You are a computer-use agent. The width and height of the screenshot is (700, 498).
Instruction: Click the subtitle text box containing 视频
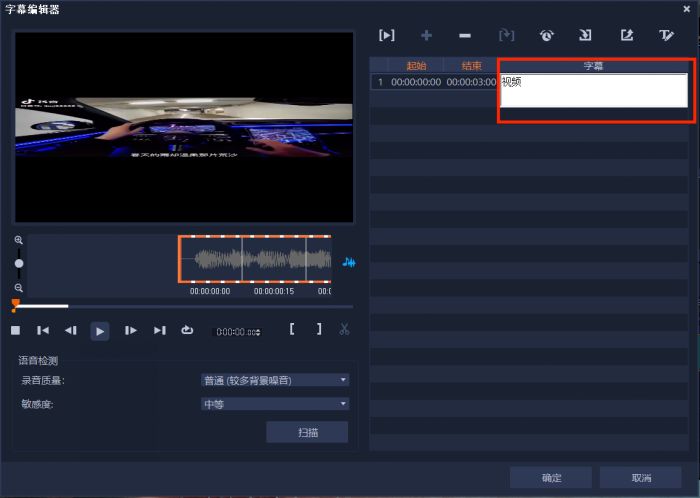tap(594, 91)
